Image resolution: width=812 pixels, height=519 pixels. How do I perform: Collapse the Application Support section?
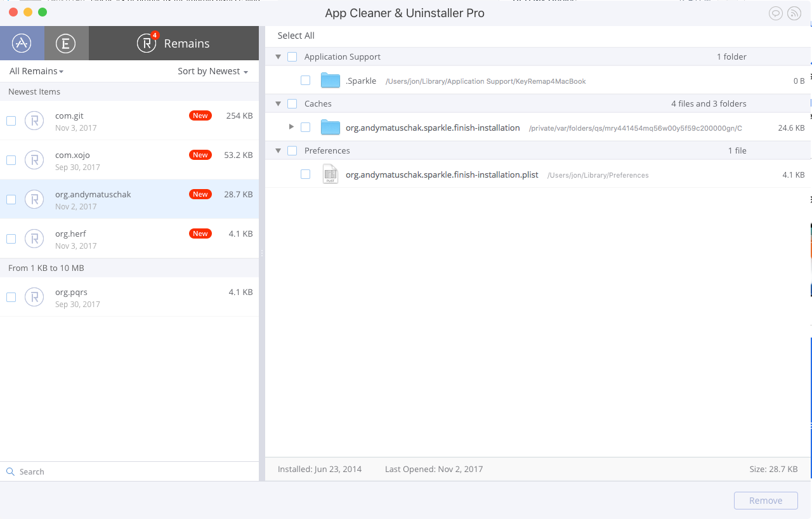coord(278,56)
